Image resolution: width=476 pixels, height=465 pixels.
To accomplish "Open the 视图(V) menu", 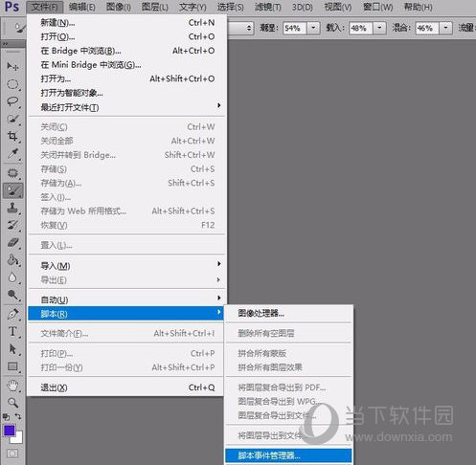I will coord(338,7).
